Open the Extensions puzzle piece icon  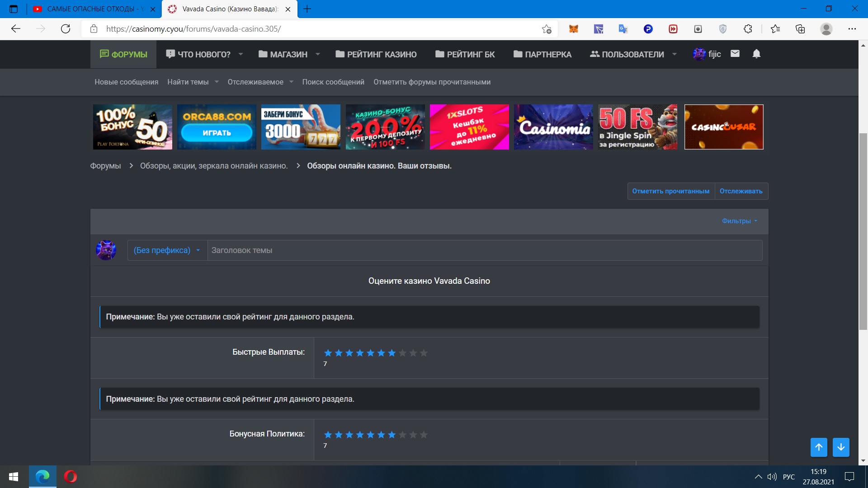tap(748, 29)
